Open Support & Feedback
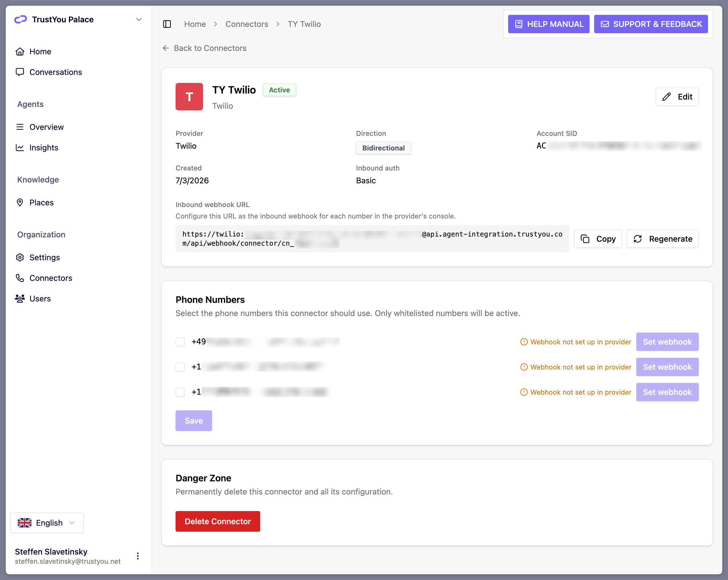 (651, 24)
